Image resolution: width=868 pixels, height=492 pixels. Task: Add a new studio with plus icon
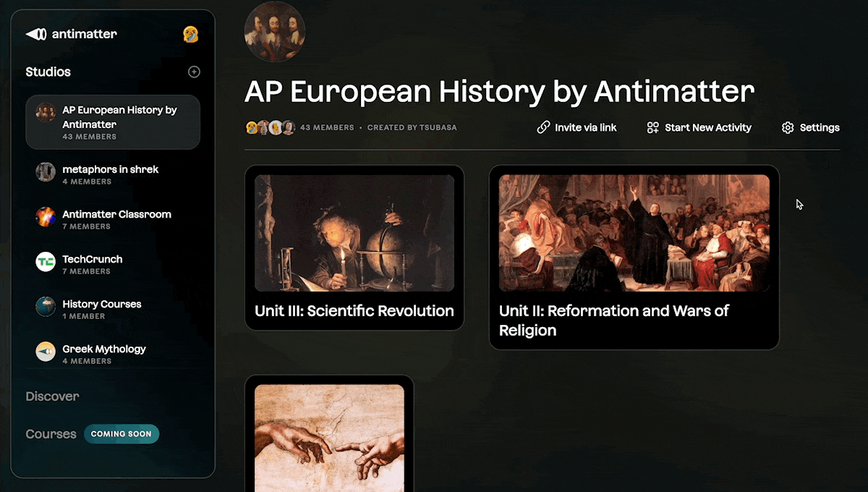click(194, 72)
